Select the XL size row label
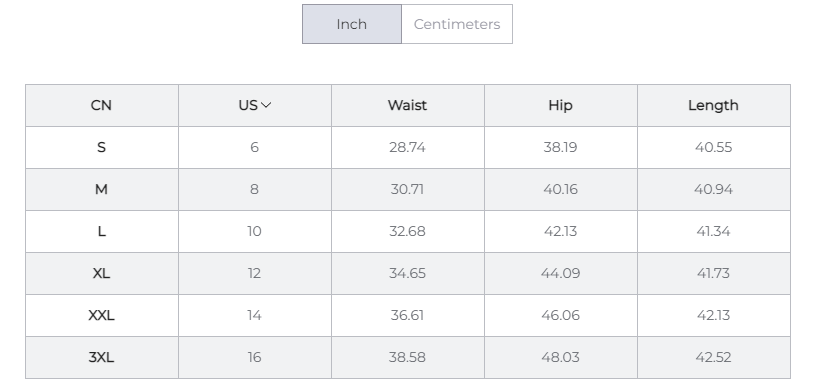 tap(101, 273)
